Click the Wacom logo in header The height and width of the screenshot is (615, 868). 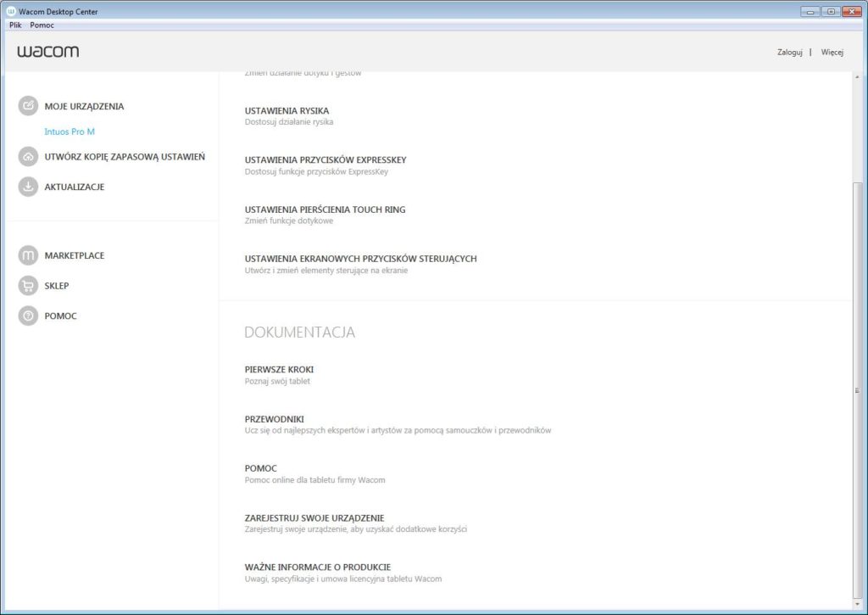pos(48,52)
